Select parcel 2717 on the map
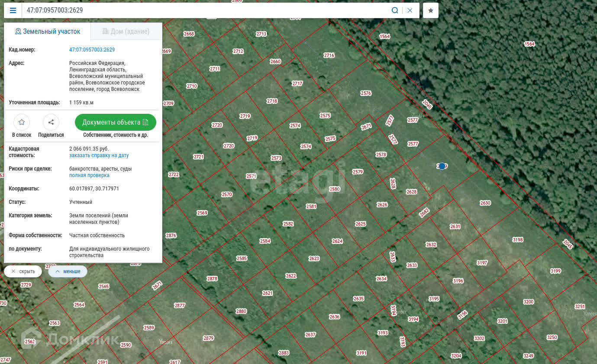Viewport: 597px width, 364px height. tap(297, 84)
